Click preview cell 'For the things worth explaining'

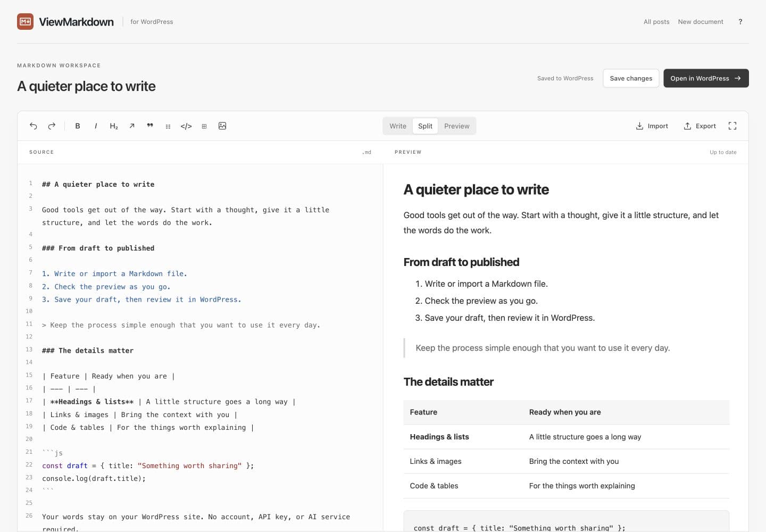582,486
